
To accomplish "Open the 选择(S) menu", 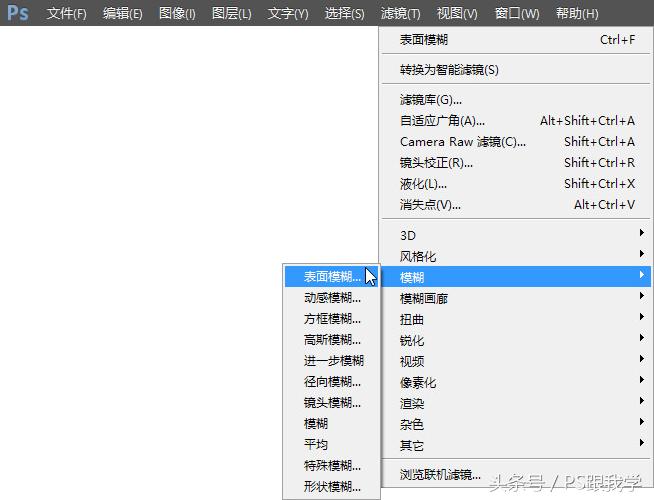I will 345,13.
